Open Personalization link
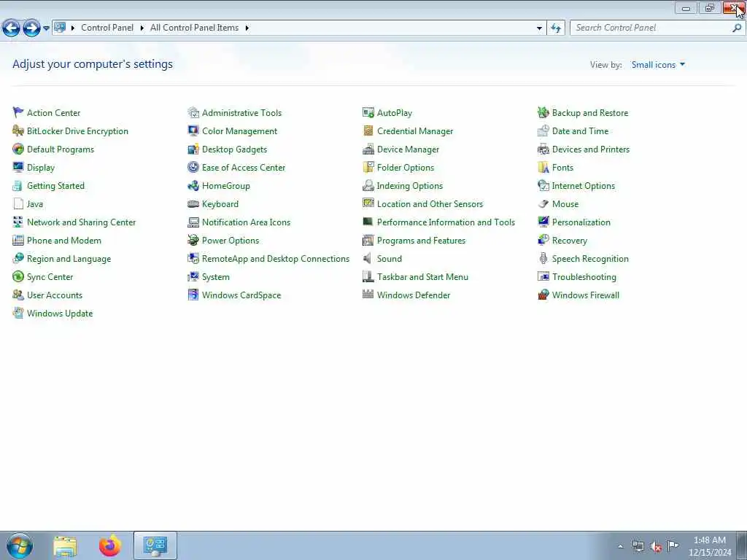Image resolution: width=747 pixels, height=560 pixels. coord(581,222)
